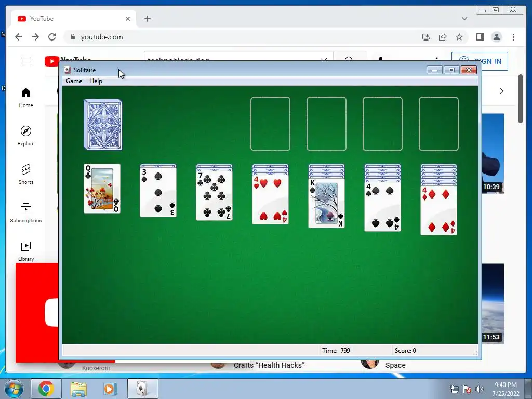Draw a card from the stock deck
The height and width of the screenshot is (399, 532).
tap(103, 125)
